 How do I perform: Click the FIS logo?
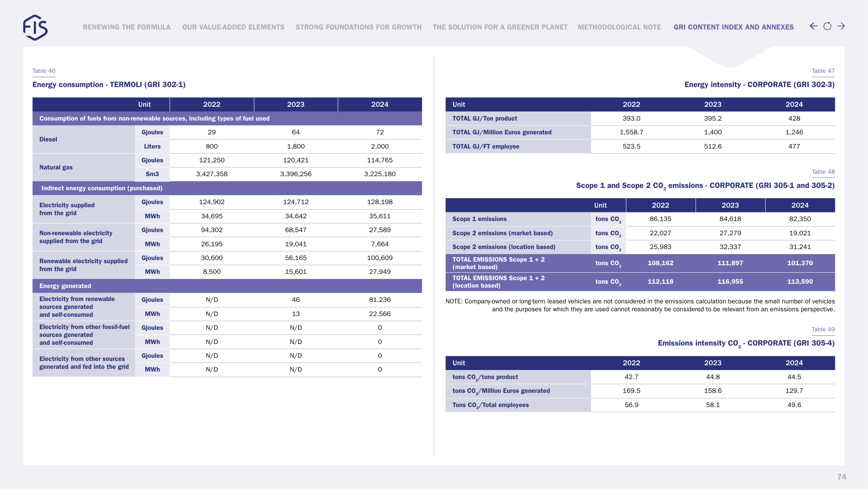[35, 28]
